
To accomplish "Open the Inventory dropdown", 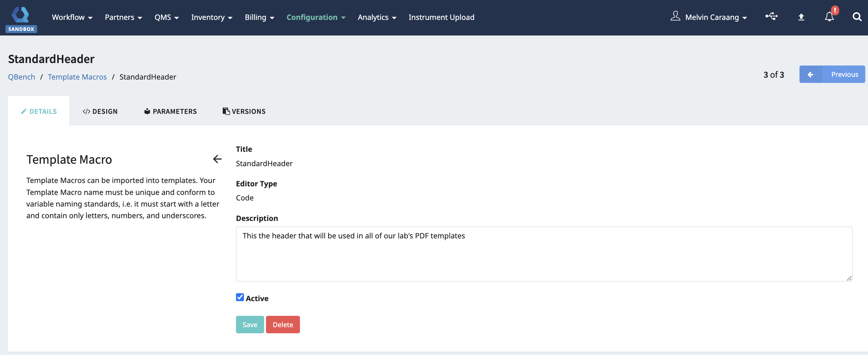I will 211,17.
